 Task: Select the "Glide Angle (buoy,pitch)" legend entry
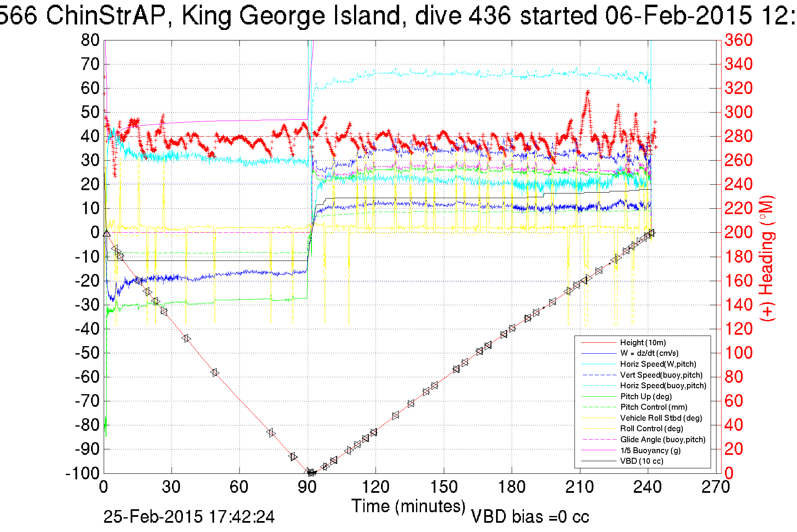[x=663, y=440]
